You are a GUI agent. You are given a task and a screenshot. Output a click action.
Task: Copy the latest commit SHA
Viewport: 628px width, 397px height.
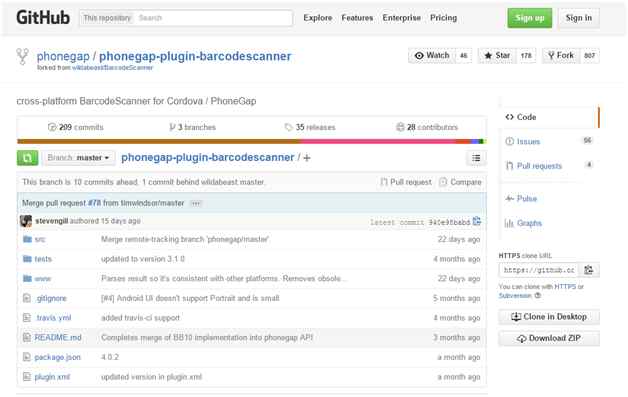tap(477, 221)
